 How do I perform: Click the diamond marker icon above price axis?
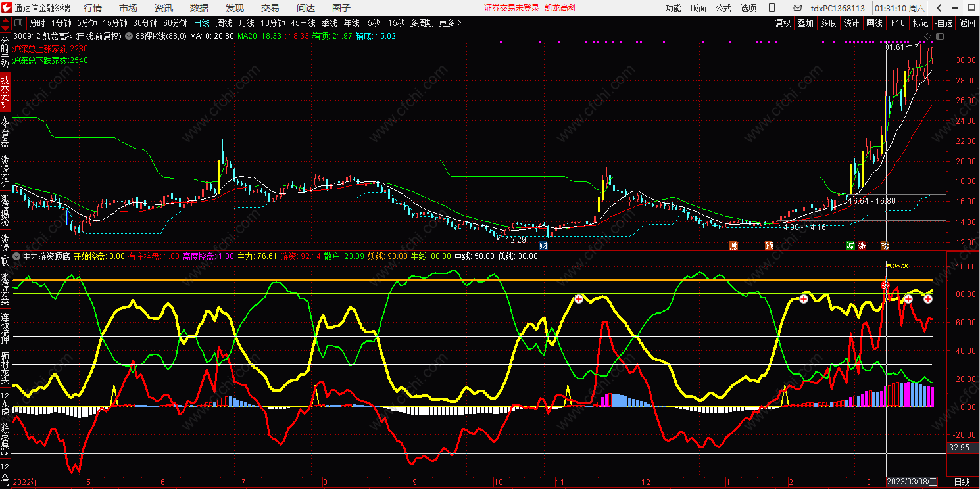(927, 36)
